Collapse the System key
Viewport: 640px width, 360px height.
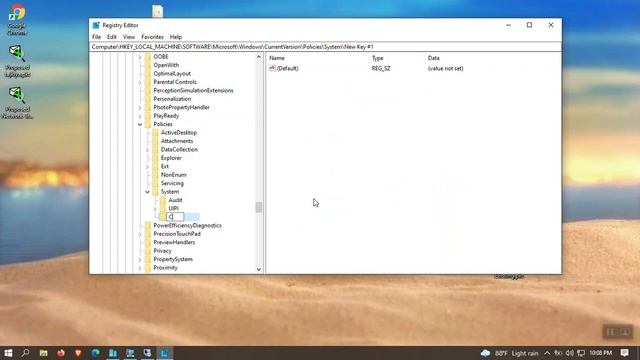click(147, 192)
